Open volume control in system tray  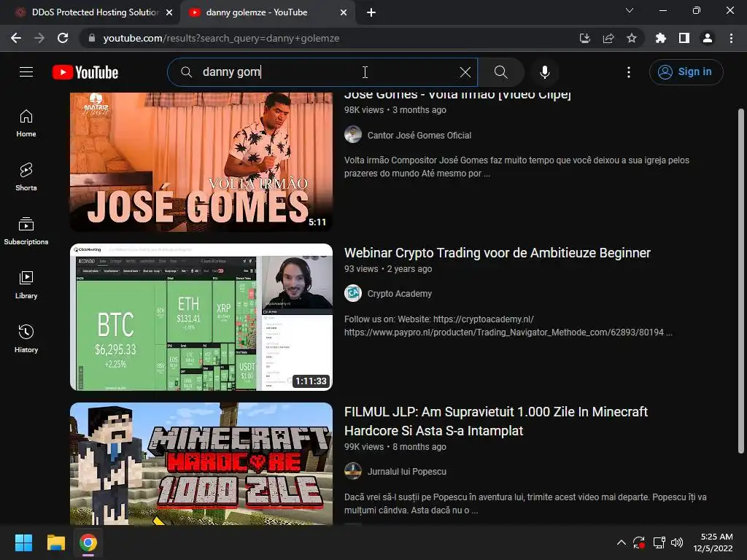[x=677, y=542]
